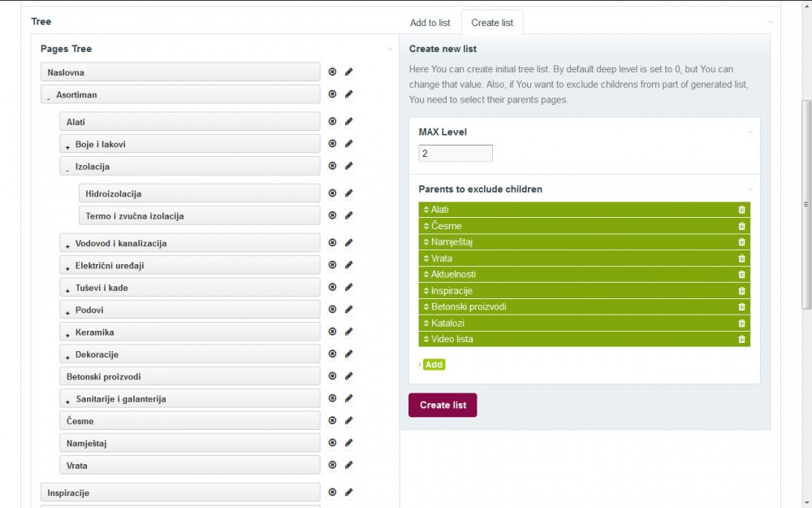Viewport: 812px width, 508px height.
Task: Click the edit pencil for Betonski proizvodi
Action: [x=348, y=376]
